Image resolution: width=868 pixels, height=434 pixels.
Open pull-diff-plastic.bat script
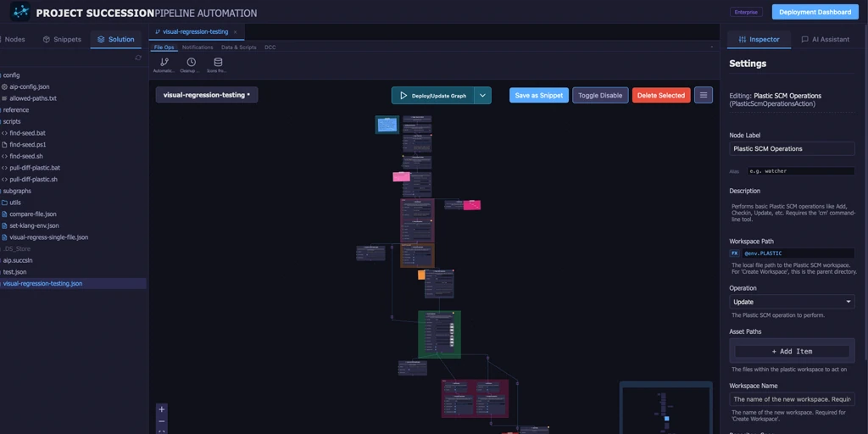point(35,168)
